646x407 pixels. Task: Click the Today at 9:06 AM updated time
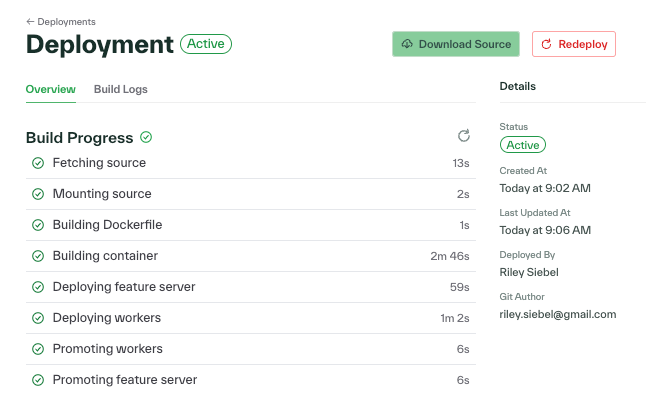[x=545, y=230]
